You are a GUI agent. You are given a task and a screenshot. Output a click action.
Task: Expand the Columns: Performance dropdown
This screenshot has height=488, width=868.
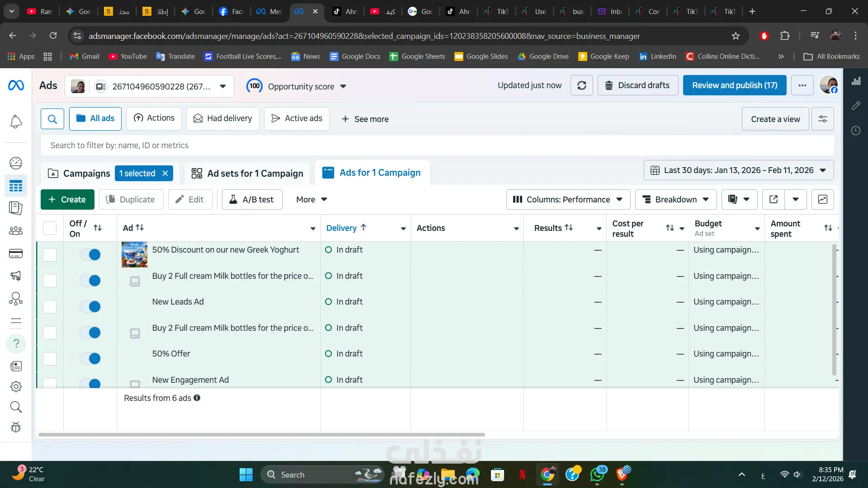pos(568,199)
